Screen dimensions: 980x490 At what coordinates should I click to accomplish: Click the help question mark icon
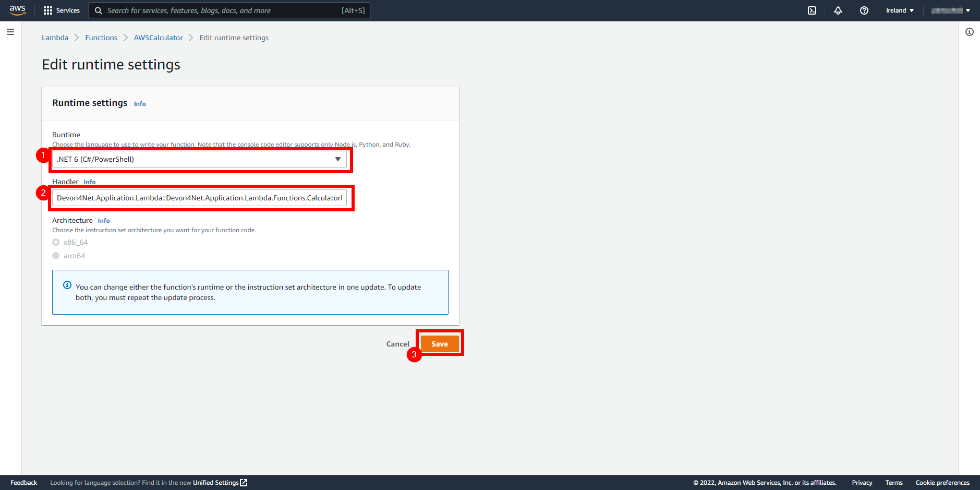[x=864, y=10]
